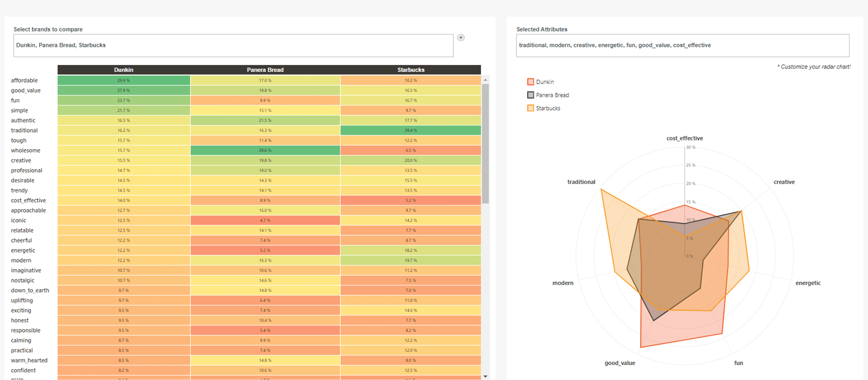Select the 'modern' attribute row label

[21, 260]
